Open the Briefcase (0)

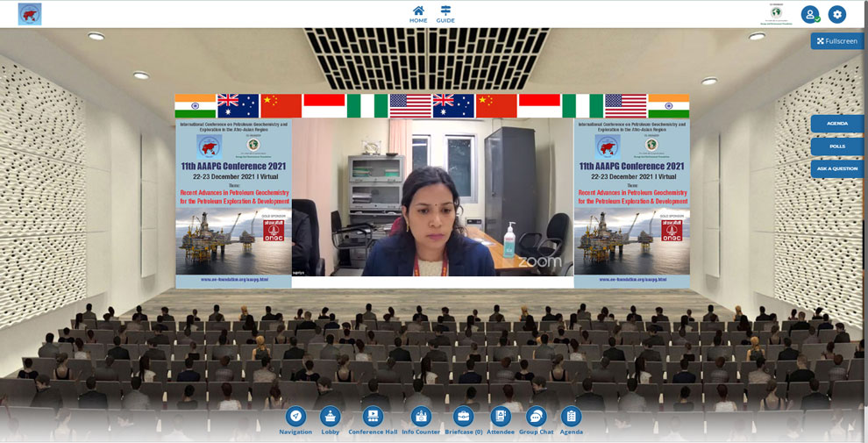(463, 421)
